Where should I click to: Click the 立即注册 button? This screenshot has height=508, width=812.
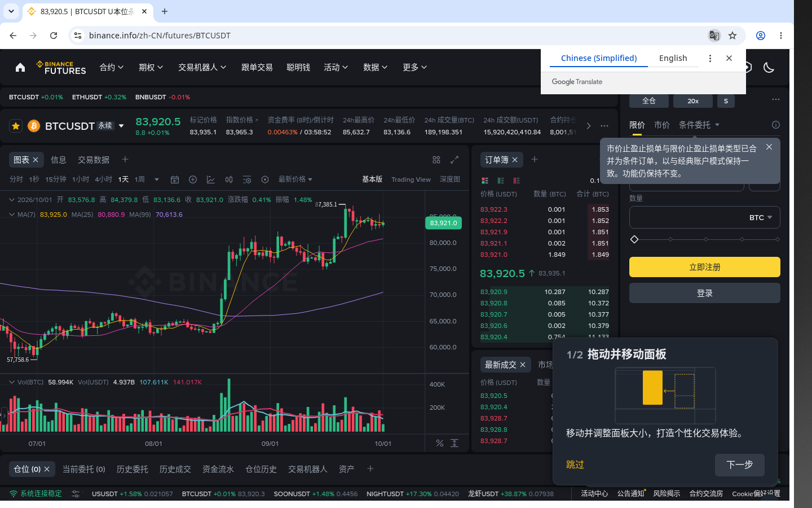705,267
